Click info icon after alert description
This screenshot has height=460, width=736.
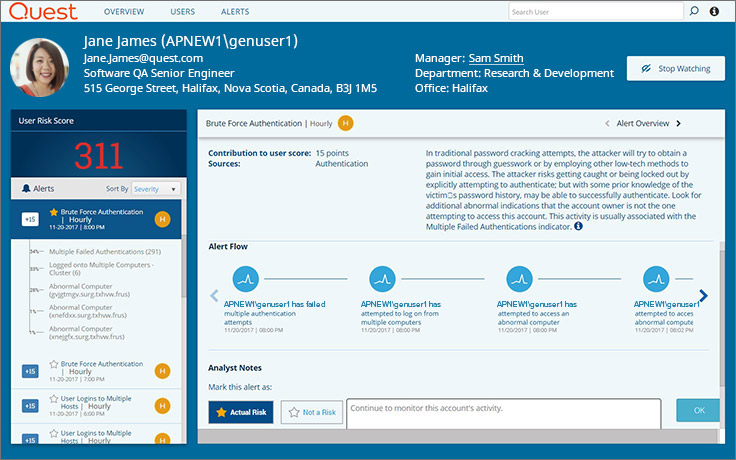578,226
